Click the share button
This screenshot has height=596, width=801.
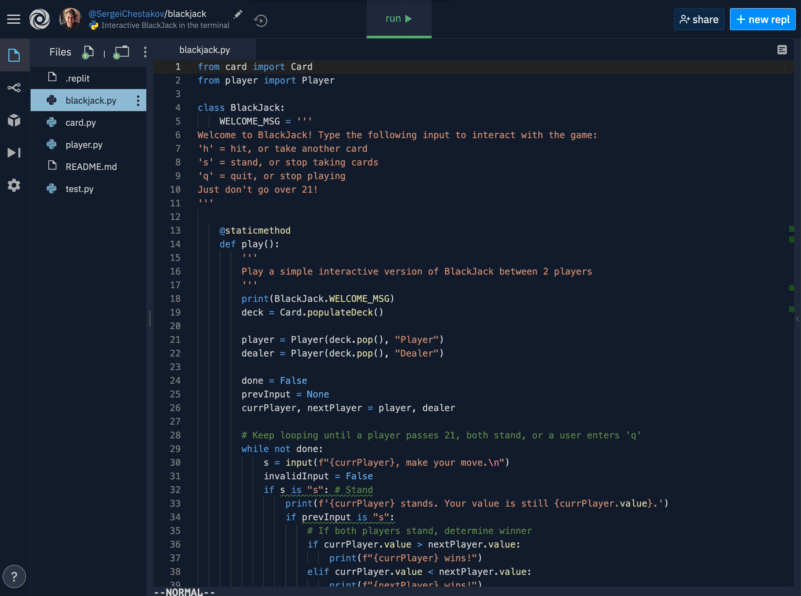[698, 19]
